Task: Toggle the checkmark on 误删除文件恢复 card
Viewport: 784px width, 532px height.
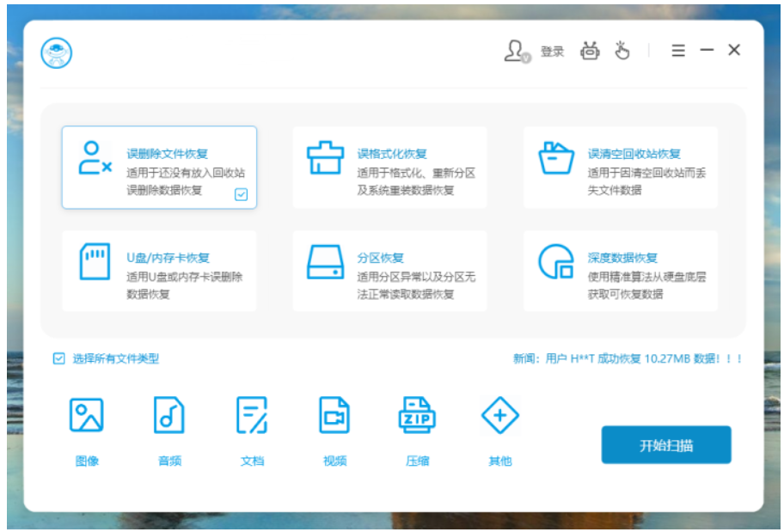Action: pyautogui.click(x=241, y=194)
